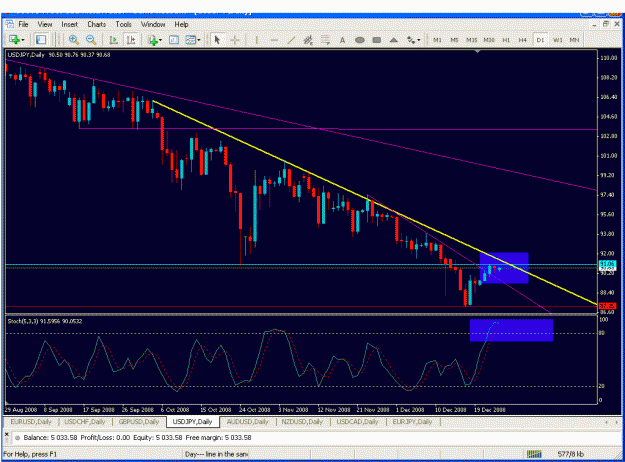The image size is (625, 462).
Task: Open the View menu
Action: pyautogui.click(x=45, y=24)
